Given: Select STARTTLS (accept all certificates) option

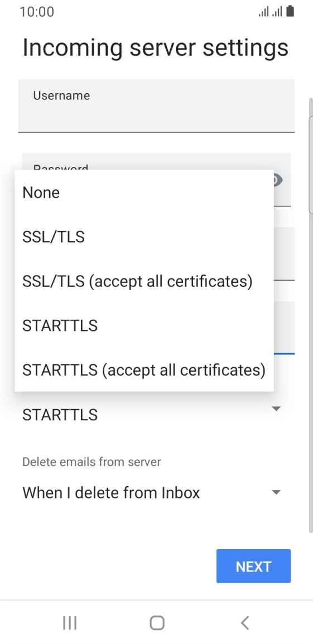Looking at the screenshot, I should point(144,369).
